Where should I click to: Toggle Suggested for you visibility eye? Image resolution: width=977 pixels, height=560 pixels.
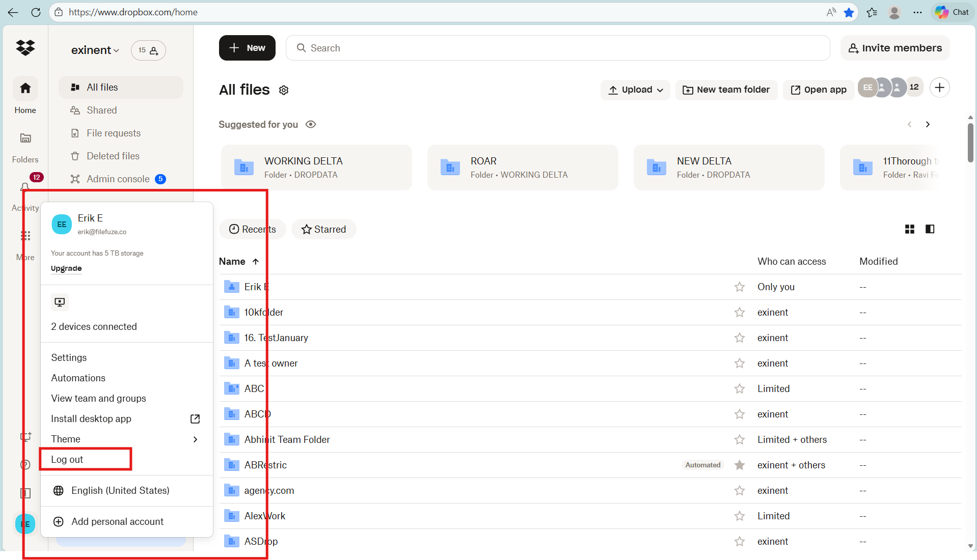(311, 125)
